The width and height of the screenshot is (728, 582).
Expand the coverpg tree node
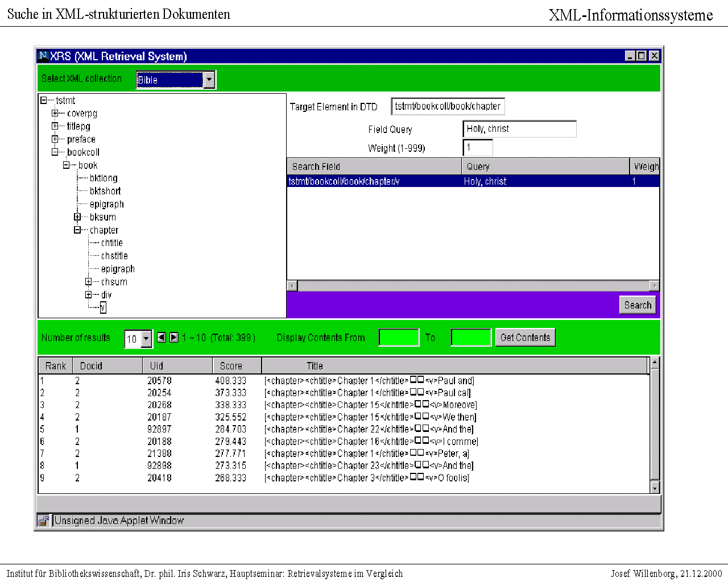pyautogui.click(x=55, y=113)
